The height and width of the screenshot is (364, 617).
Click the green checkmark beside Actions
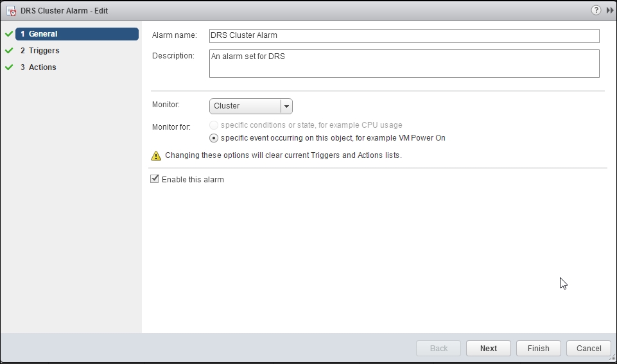click(9, 67)
